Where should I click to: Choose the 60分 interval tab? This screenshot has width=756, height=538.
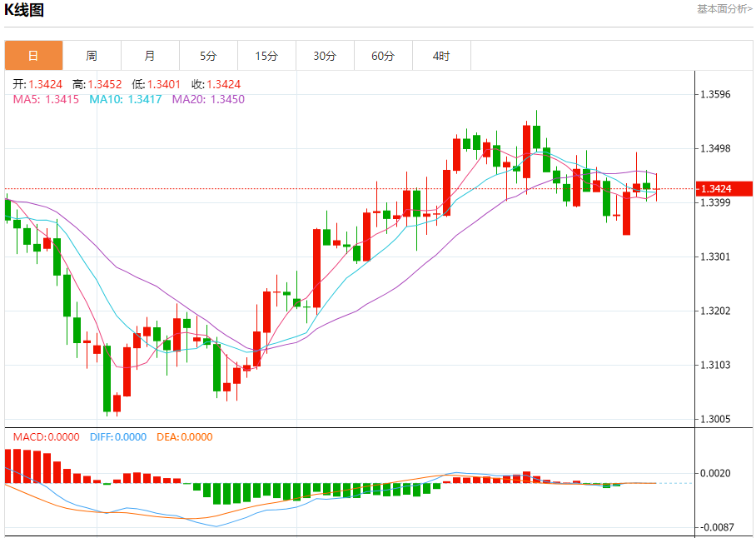pos(383,56)
